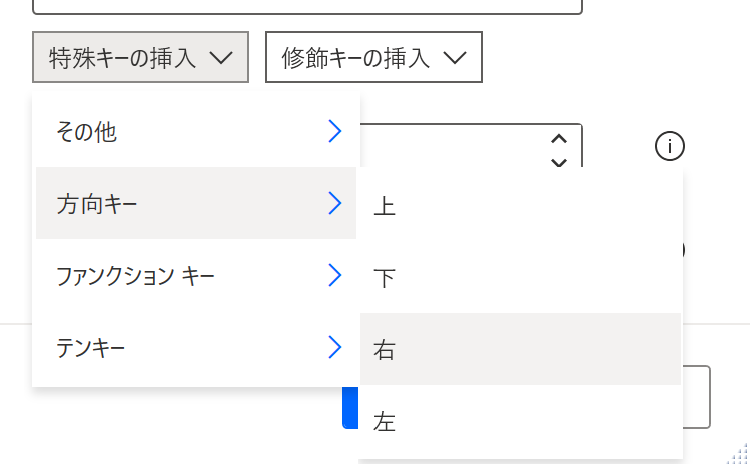Open the 特殊キーの挿入 dropdown button

(x=140, y=57)
